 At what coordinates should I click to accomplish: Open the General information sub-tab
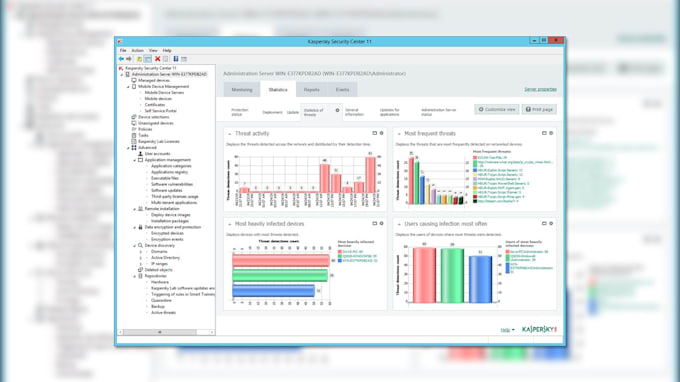click(x=354, y=112)
